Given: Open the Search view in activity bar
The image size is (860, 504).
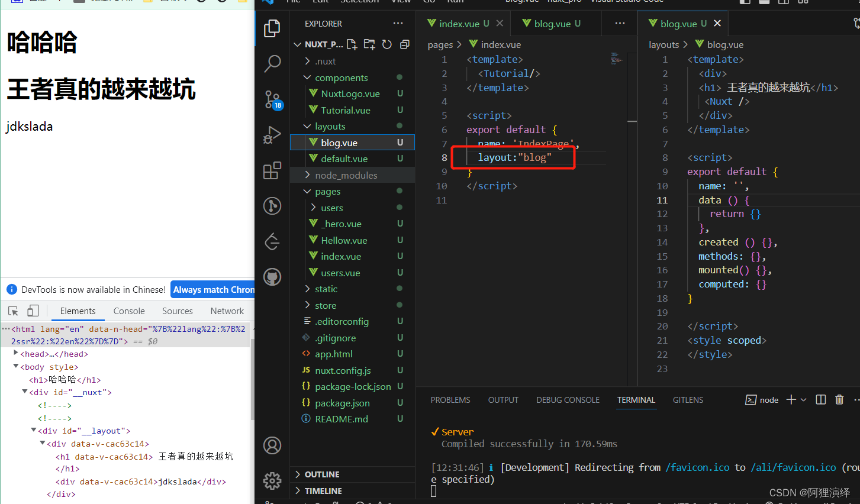Looking at the screenshot, I should 272,63.
